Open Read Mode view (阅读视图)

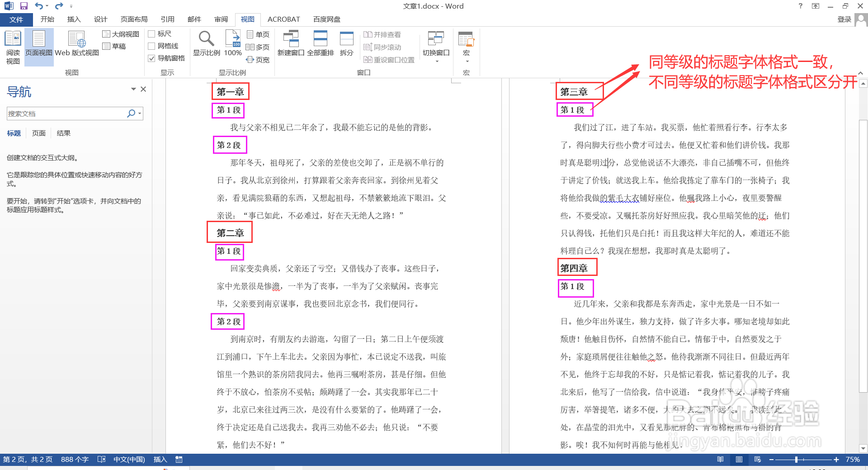pyautogui.click(x=13, y=47)
